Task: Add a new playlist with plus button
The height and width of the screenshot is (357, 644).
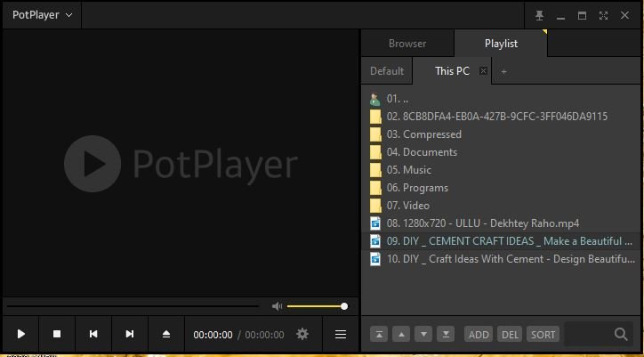Action: (504, 71)
